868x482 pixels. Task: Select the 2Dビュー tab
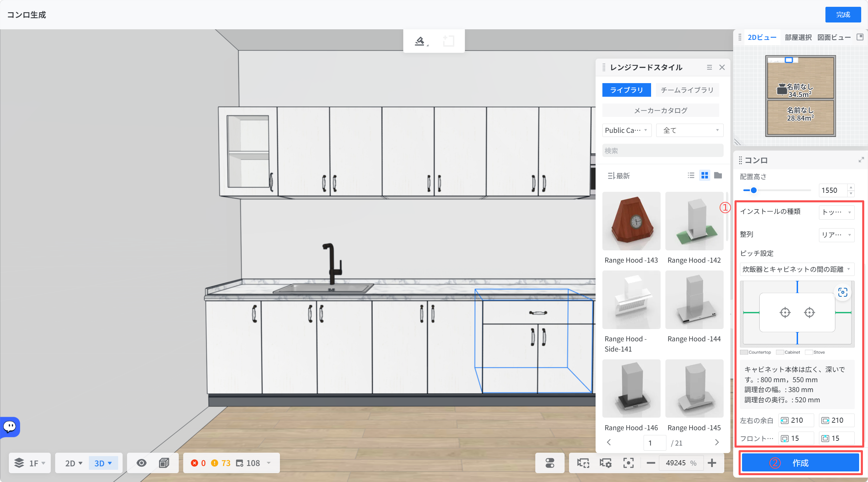tap(762, 37)
